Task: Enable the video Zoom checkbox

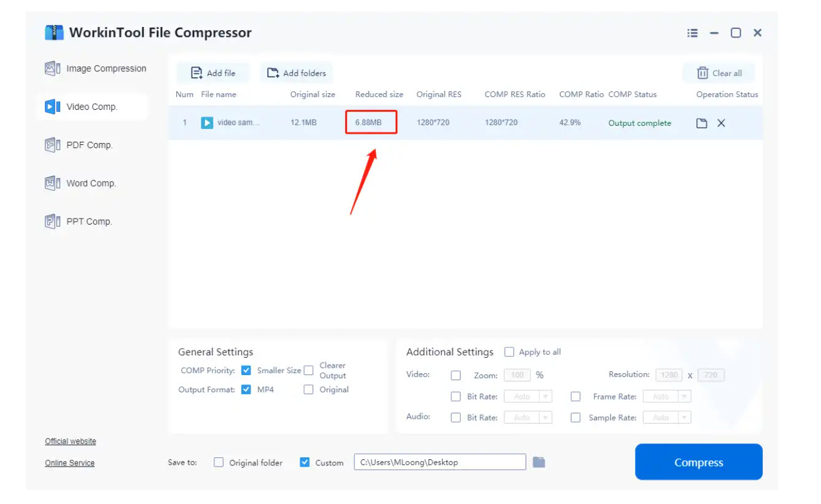Action: pos(456,375)
